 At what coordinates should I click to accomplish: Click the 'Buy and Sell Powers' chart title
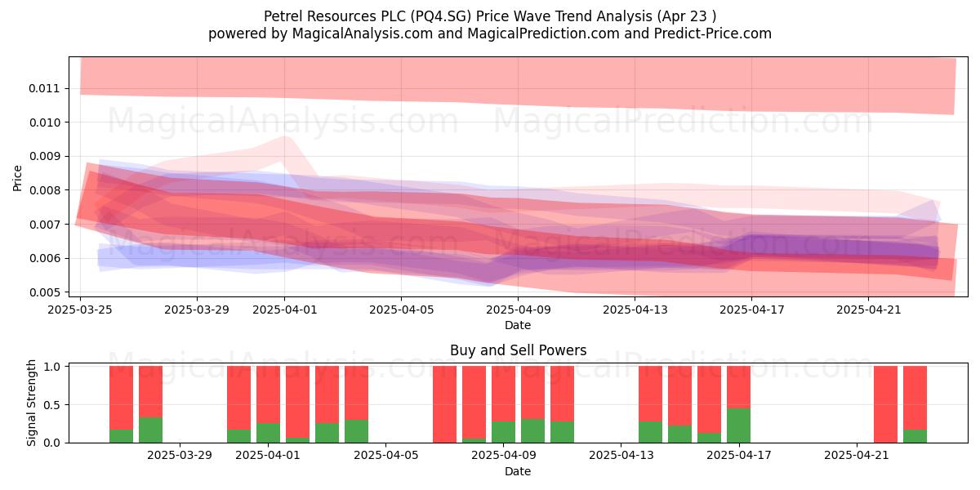tap(518, 350)
